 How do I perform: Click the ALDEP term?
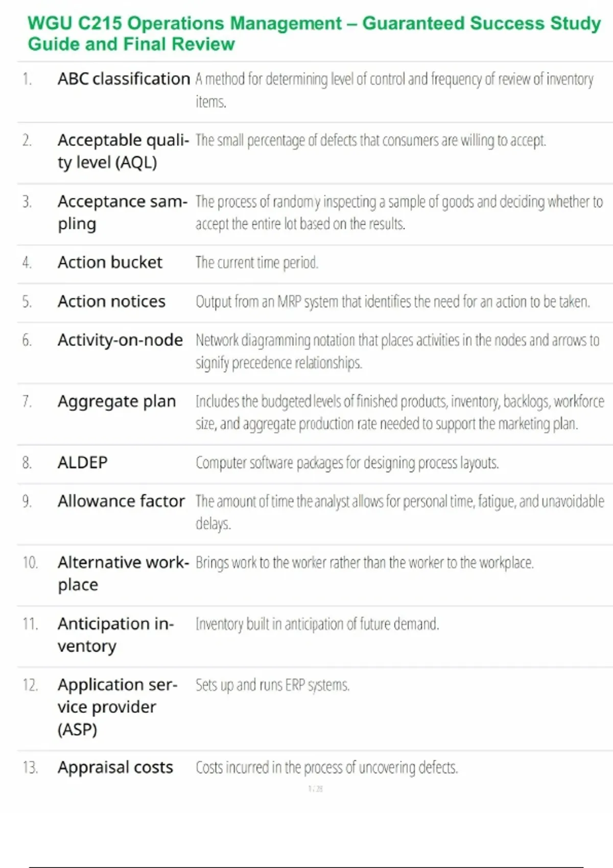83,463
